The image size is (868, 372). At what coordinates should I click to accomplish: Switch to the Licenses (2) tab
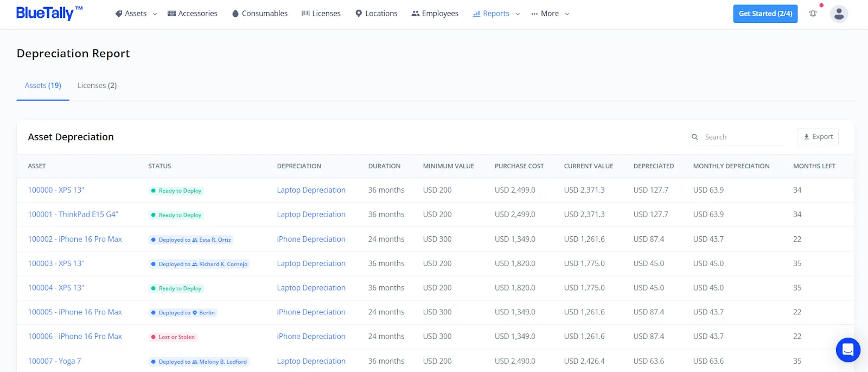97,85
